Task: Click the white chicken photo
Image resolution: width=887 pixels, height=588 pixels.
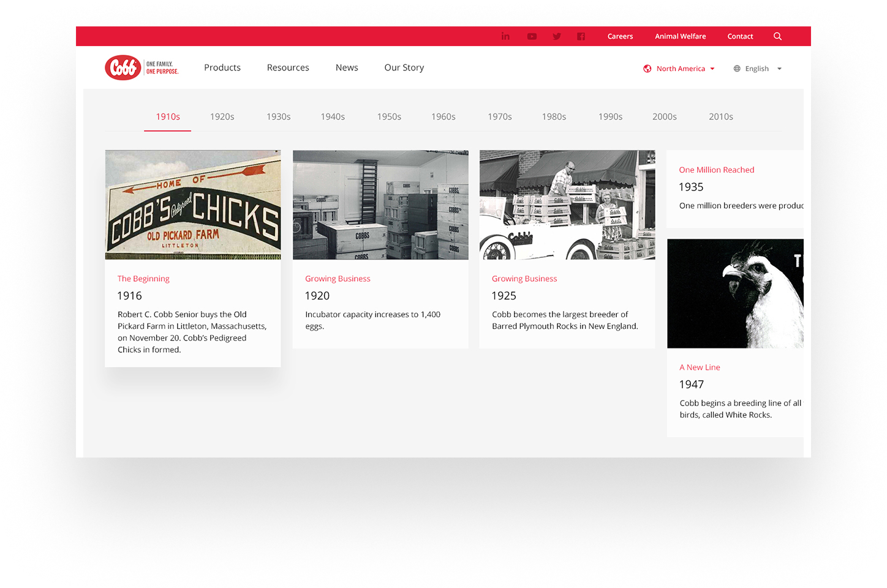Action: coord(735,293)
